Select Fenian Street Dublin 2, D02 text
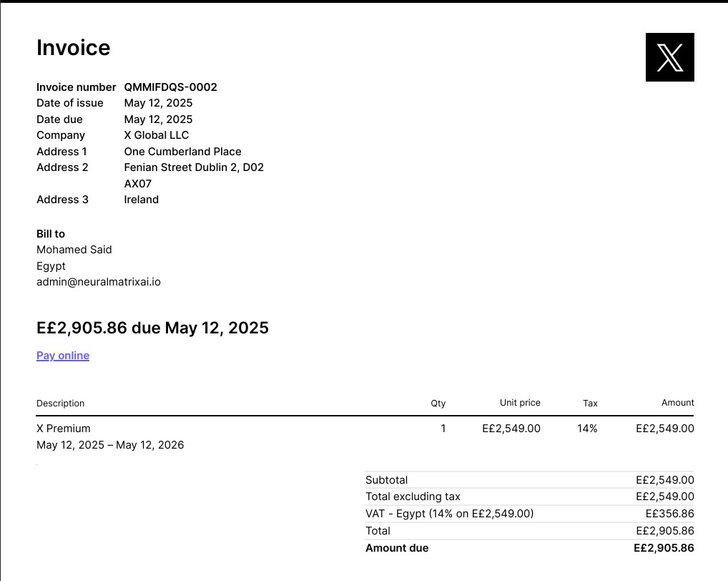 [x=194, y=167]
